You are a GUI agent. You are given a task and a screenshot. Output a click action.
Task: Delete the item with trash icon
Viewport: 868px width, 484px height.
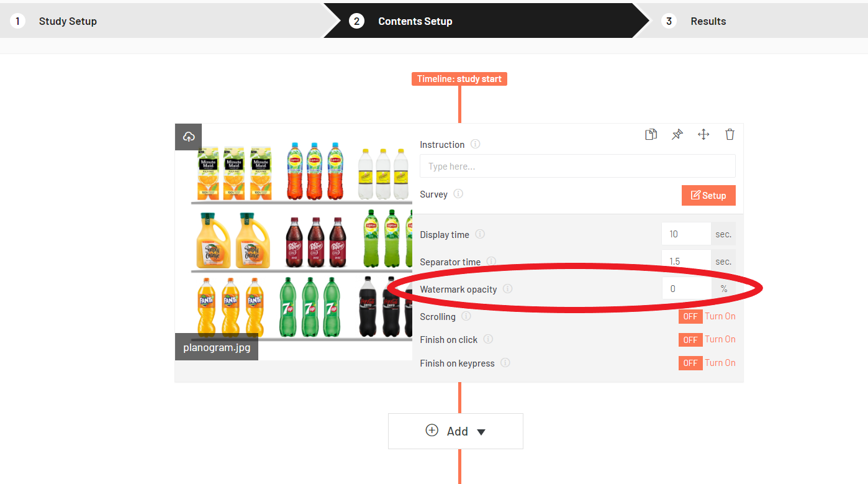730,134
